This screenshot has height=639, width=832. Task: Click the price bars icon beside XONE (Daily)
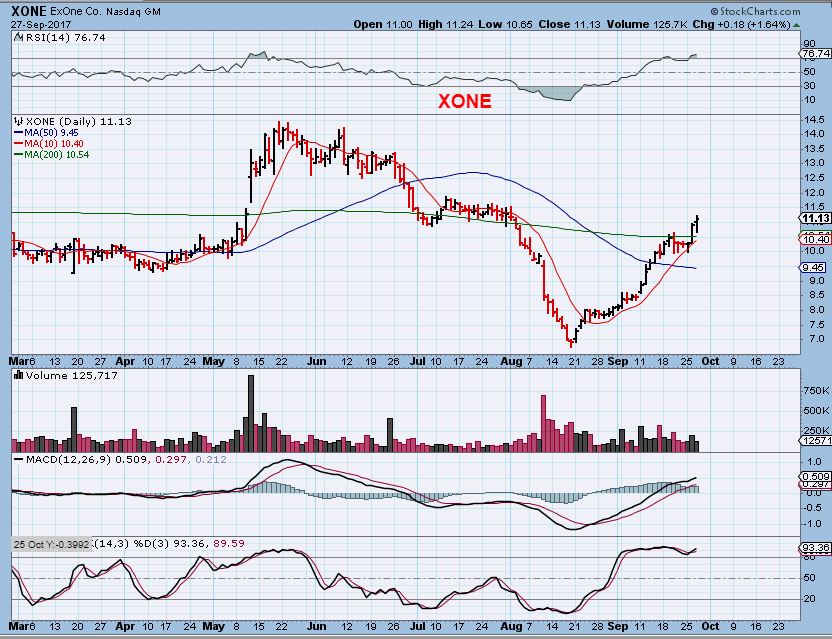tap(19, 121)
